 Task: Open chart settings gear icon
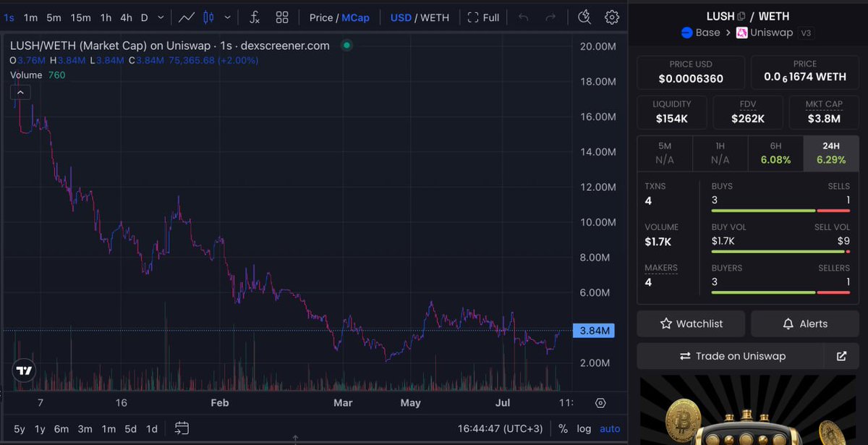[x=612, y=17]
